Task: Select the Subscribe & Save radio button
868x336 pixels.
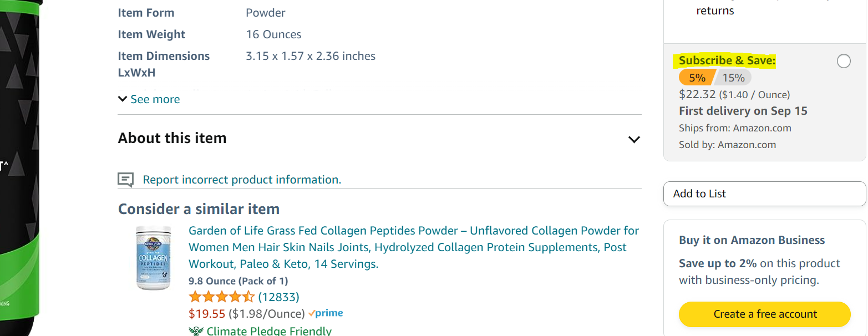Action: 844,61
